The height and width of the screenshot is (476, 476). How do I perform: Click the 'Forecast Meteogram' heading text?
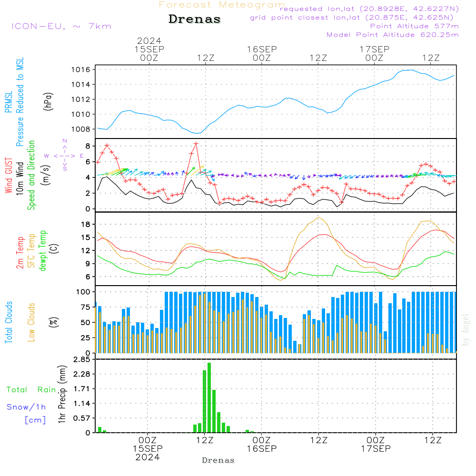click(x=222, y=5)
